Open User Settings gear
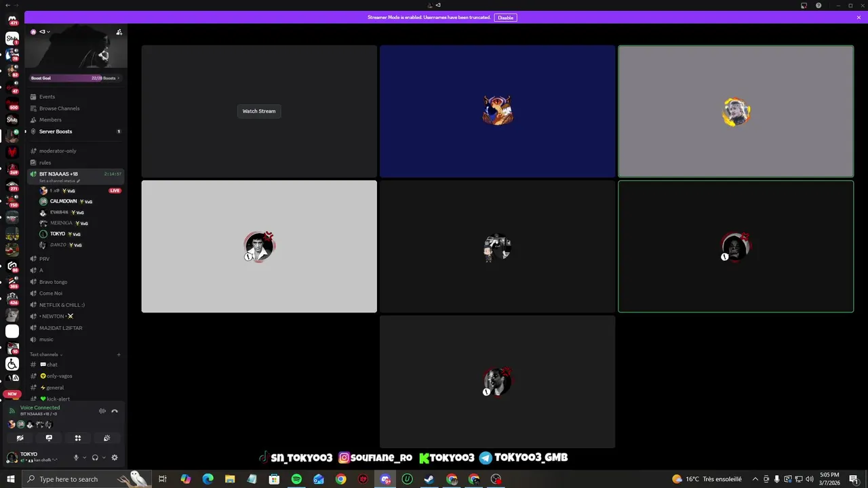The height and width of the screenshot is (488, 868). pos(115,457)
